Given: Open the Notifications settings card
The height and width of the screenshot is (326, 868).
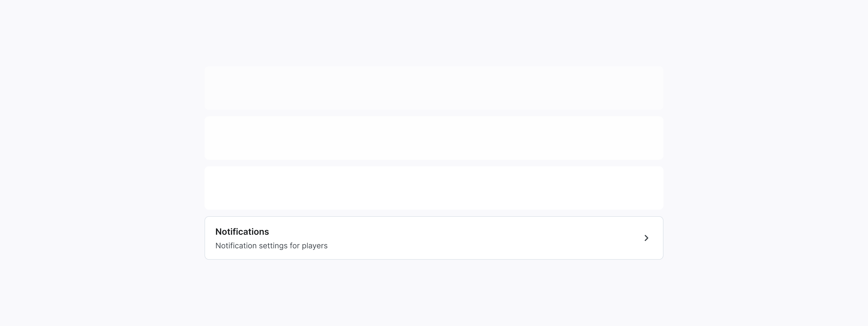Looking at the screenshot, I should tap(434, 238).
